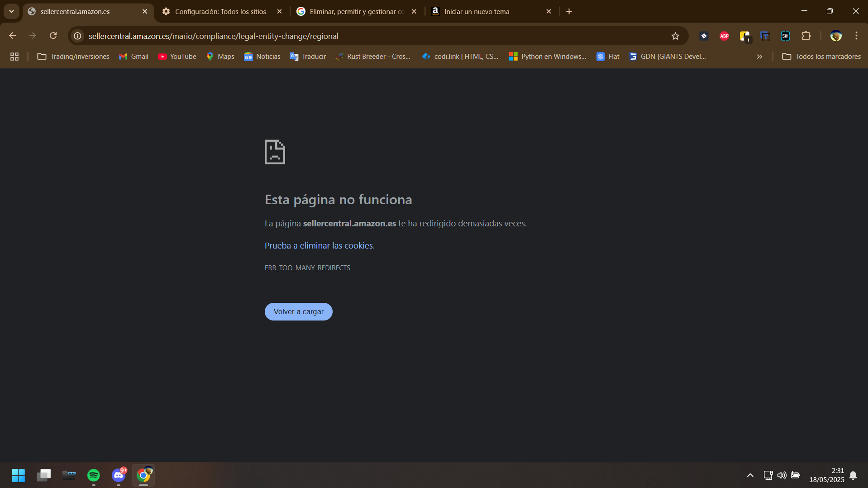
Task: Open the notifications bell
Action: (x=853, y=475)
